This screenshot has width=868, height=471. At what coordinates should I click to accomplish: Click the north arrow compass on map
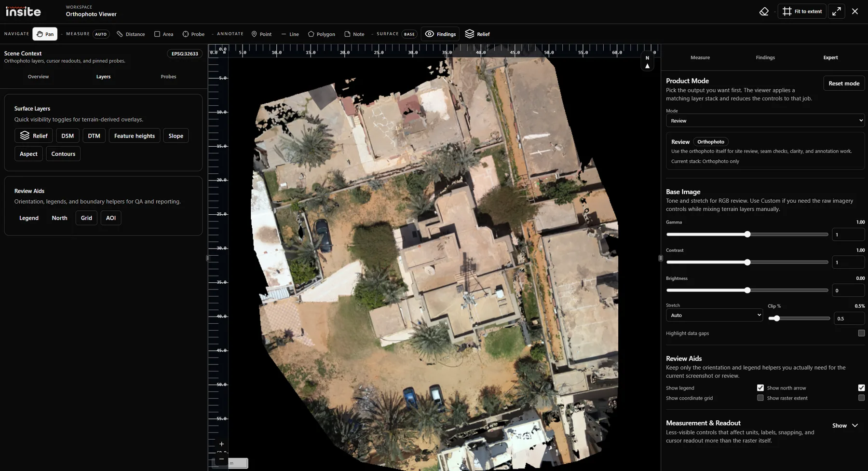click(647, 62)
